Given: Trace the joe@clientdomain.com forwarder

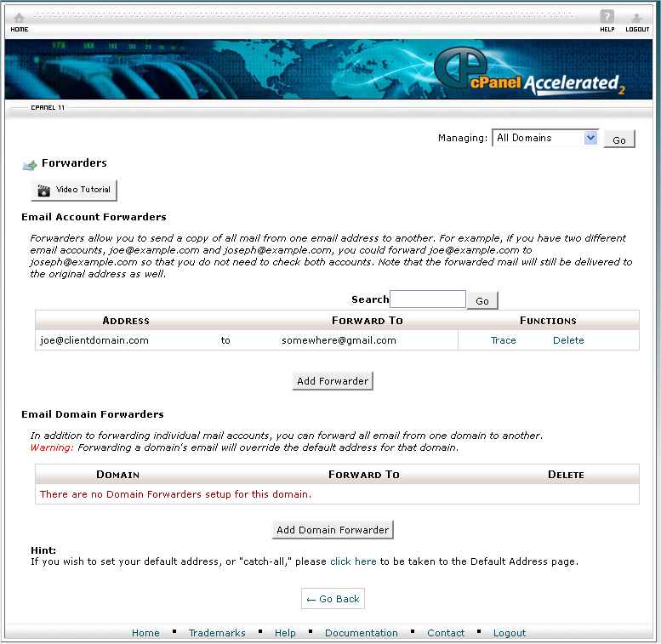Looking at the screenshot, I should tap(503, 340).
